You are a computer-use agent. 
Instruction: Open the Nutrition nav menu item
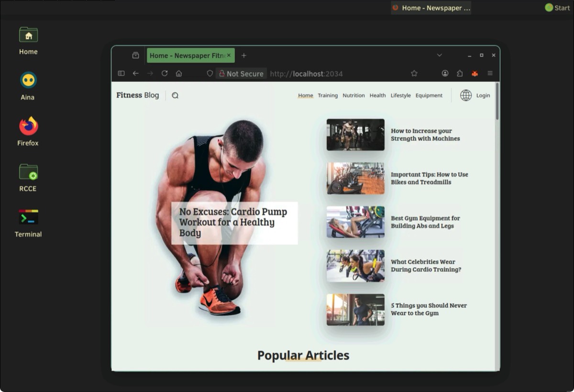pos(353,96)
